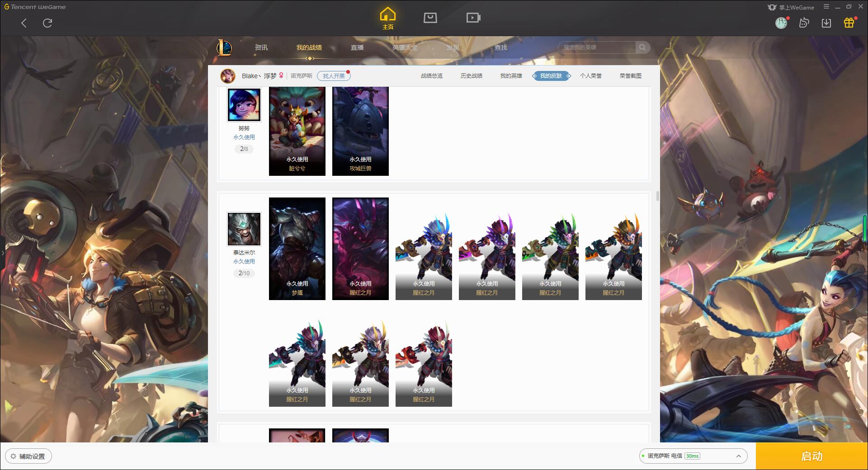Click the 2/10 skin count under 泰达米尔
868x470 pixels.
244,273
